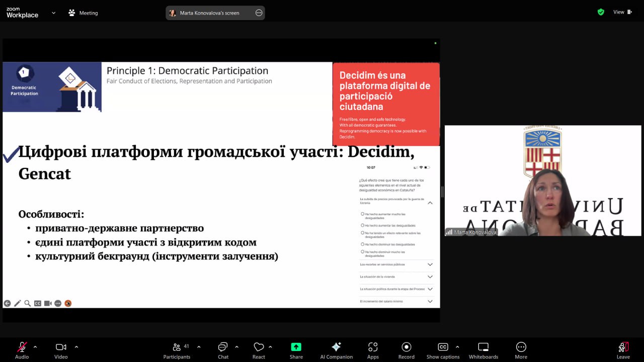Expand 'El incremento del salario mínimo' chevron
The image size is (644, 362).
(x=430, y=301)
